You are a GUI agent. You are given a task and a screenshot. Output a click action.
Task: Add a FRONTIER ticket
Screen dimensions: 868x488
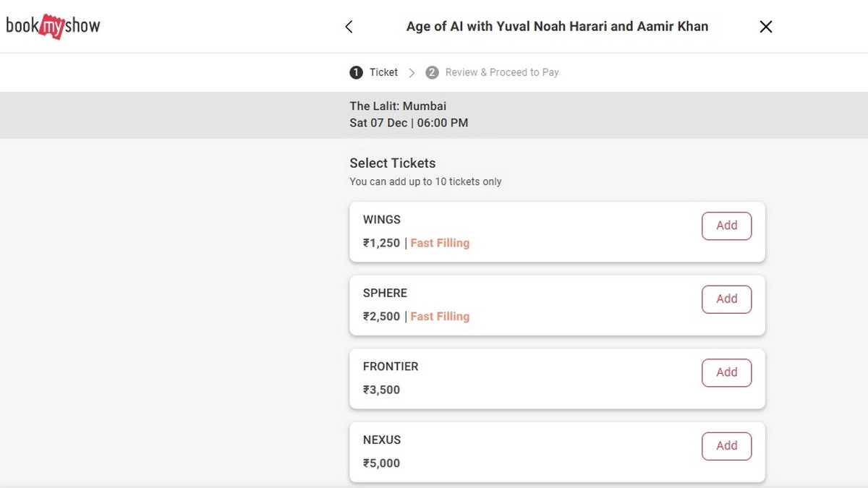click(726, 372)
